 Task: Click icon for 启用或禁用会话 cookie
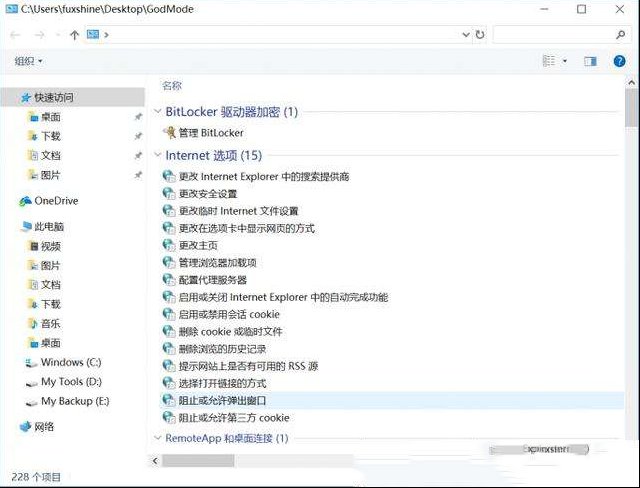169,314
